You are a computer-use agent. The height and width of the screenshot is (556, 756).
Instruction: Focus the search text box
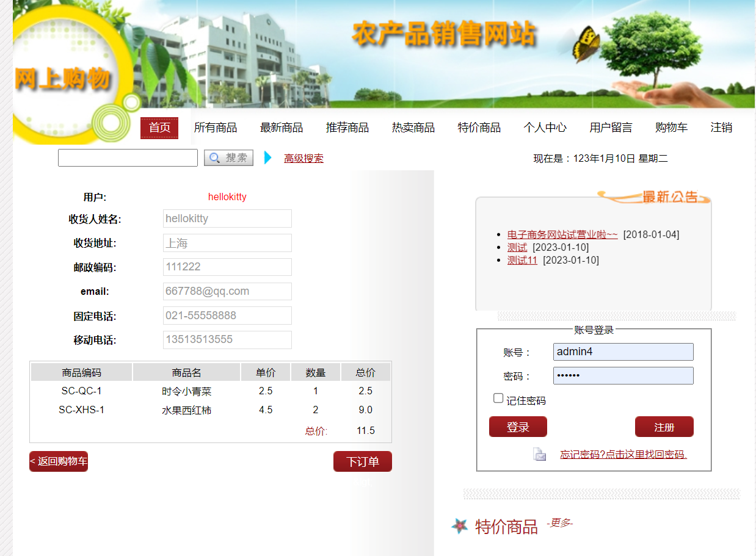point(128,157)
